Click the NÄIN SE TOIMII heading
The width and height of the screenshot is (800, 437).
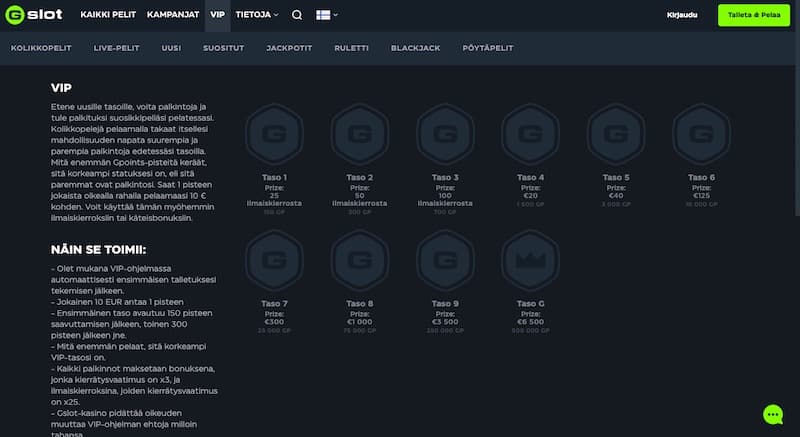pos(98,250)
